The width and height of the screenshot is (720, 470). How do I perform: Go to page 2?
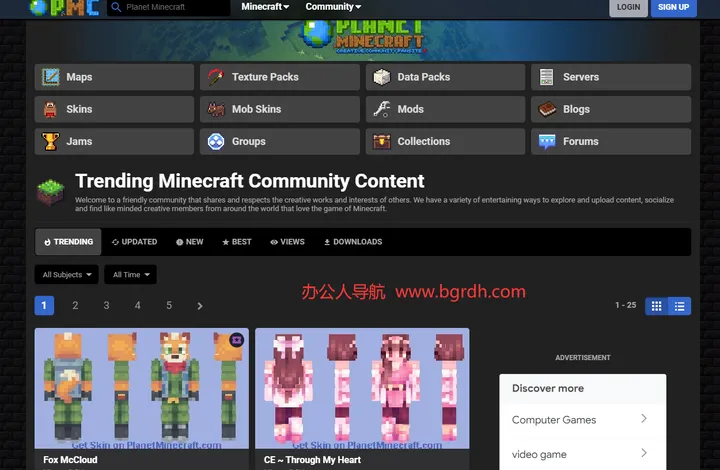(75, 305)
